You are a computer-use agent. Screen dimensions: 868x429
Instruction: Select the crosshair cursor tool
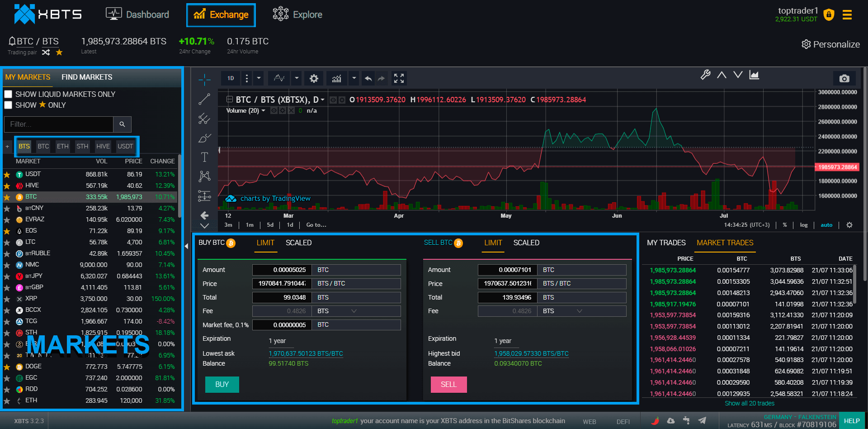tap(204, 80)
